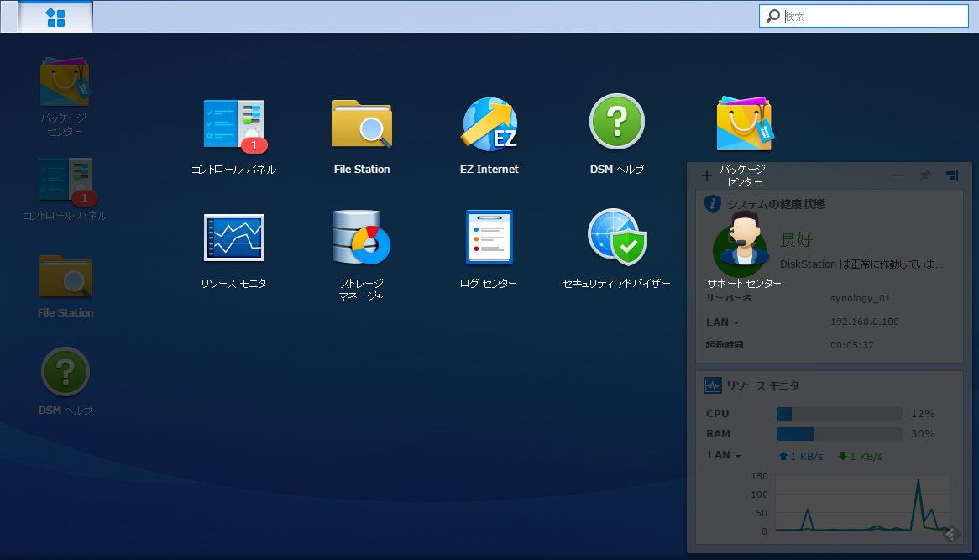Viewport: 979px width, 560px height.
Task: Click the RAM value 30%
Action: [x=923, y=433]
